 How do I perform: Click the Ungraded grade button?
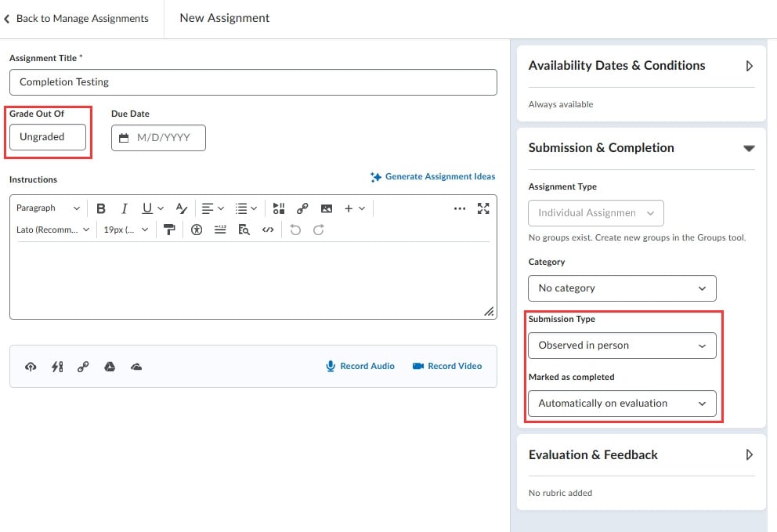48,137
